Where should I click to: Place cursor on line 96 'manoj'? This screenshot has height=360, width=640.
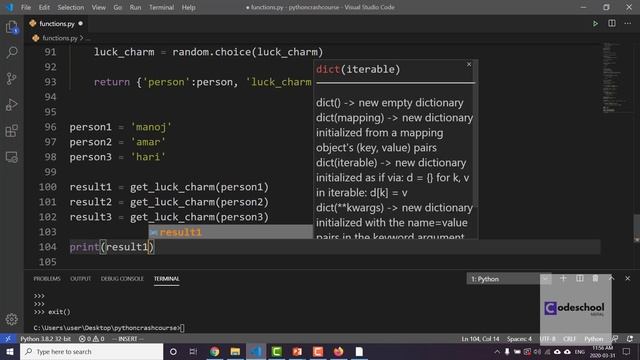[151, 127]
